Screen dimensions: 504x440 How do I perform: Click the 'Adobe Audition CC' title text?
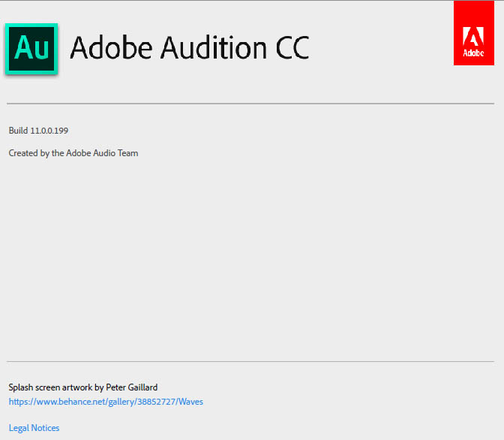coord(190,48)
